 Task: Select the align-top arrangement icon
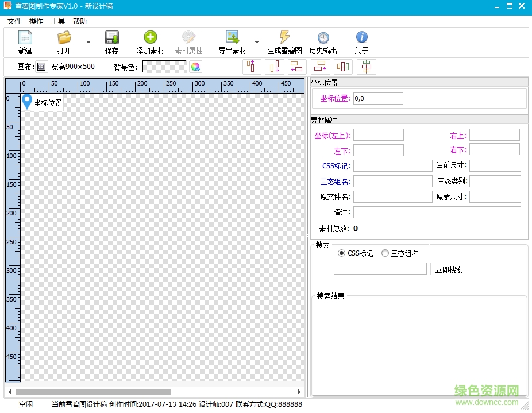pos(252,66)
